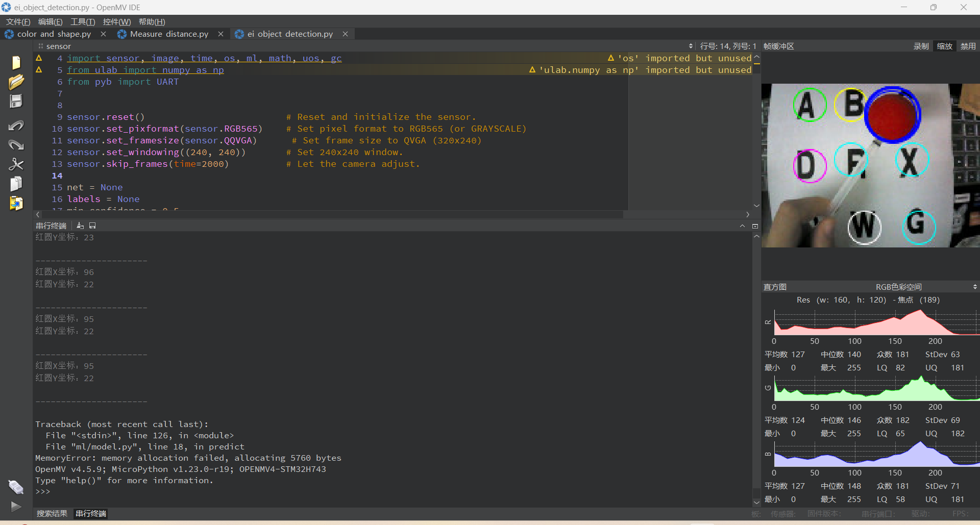Viewport: 980px width, 525px height.
Task: Click the 板: status bar label
Action: click(756, 514)
